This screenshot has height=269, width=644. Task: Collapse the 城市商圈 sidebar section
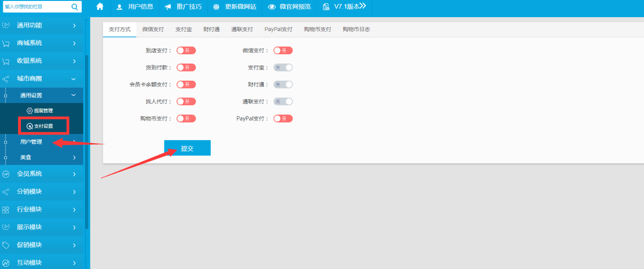point(73,79)
